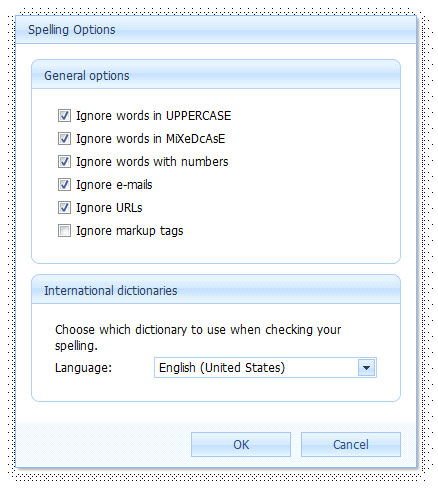Viewport: 438px width, 489px height.
Task: Click the Spelling Options title bar
Action: (x=216, y=30)
